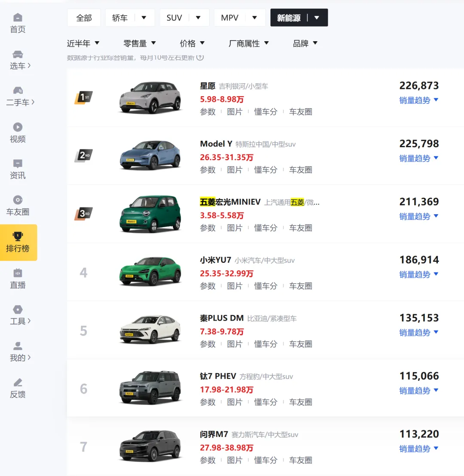Screen dimensions: 464x476
Task: Open 车友圈 link for 问界M7
Action: click(300, 460)
